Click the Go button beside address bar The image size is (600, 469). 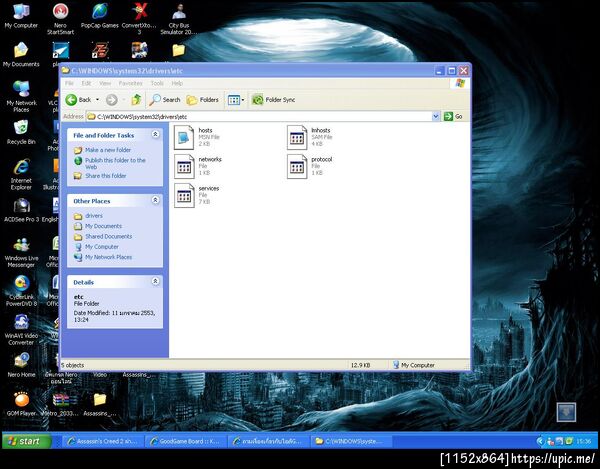tap(453, 116)
